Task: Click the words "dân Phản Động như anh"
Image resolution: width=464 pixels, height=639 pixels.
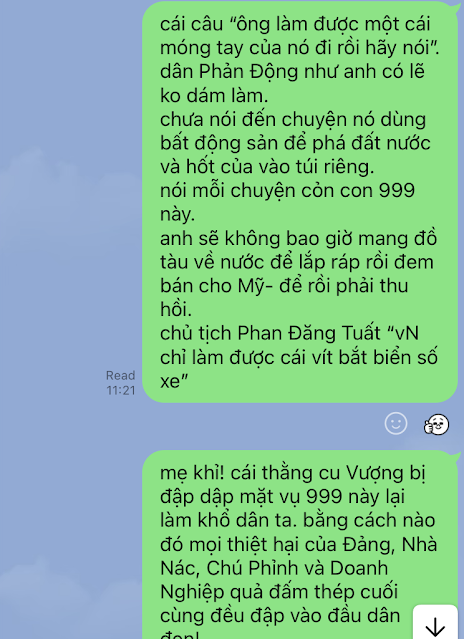Action: pyautogui.click(x=269, y=72)
